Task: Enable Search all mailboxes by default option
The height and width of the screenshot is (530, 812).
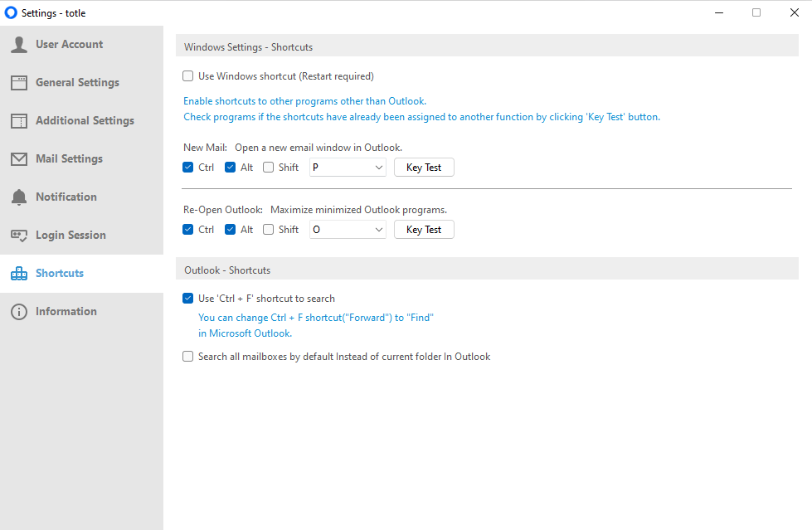Action: [x=188, y=357]
